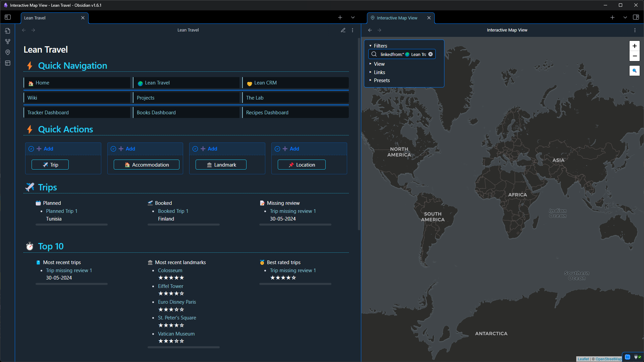Open the Colosseum landmark link
Image resolution: width=644 pixels, height=362 pixels.
coord(170,270)
